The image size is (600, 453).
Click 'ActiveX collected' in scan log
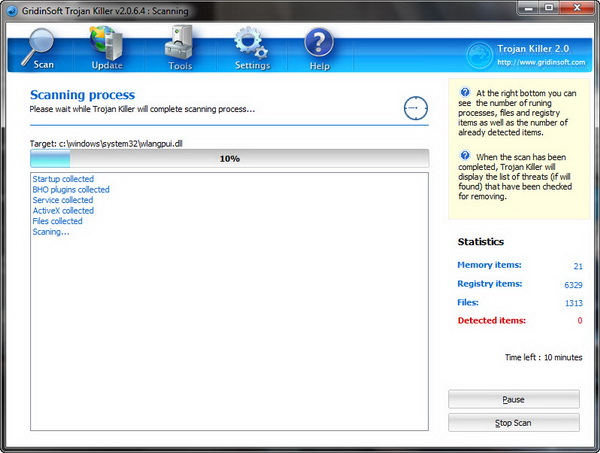tap(63, 211)
